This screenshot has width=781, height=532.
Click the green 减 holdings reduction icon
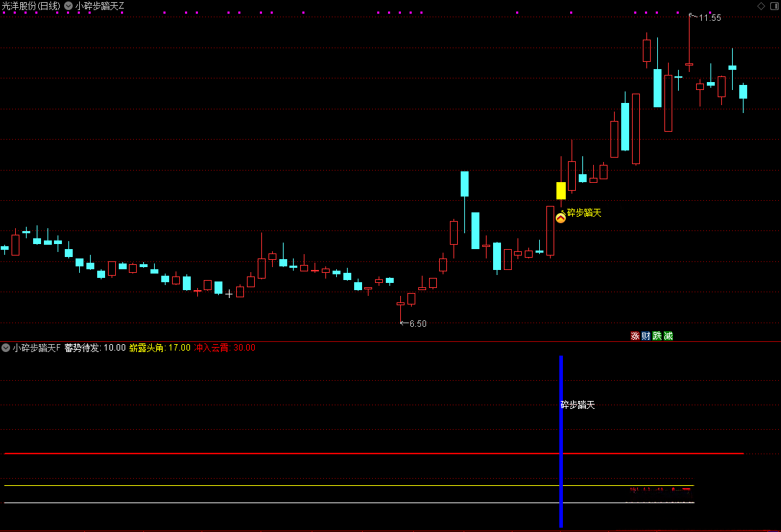[669, 335]
